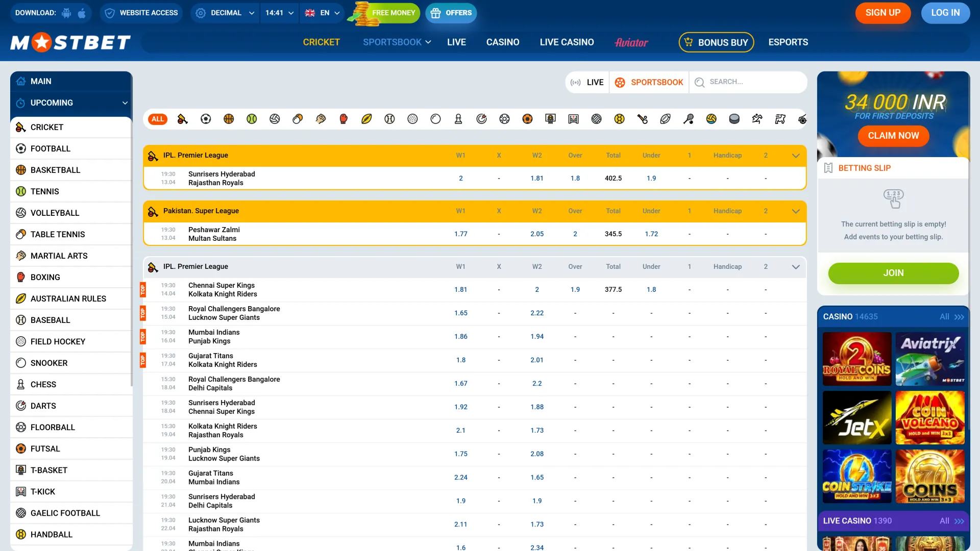Collapse the highlighted IPL Premier League header
980x551 pixels.
coord(795,156)
